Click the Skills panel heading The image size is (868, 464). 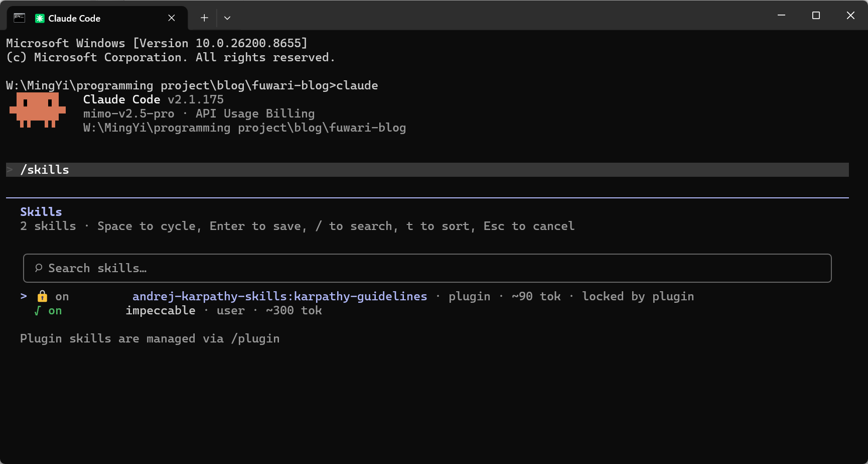(x=41, y=212)
